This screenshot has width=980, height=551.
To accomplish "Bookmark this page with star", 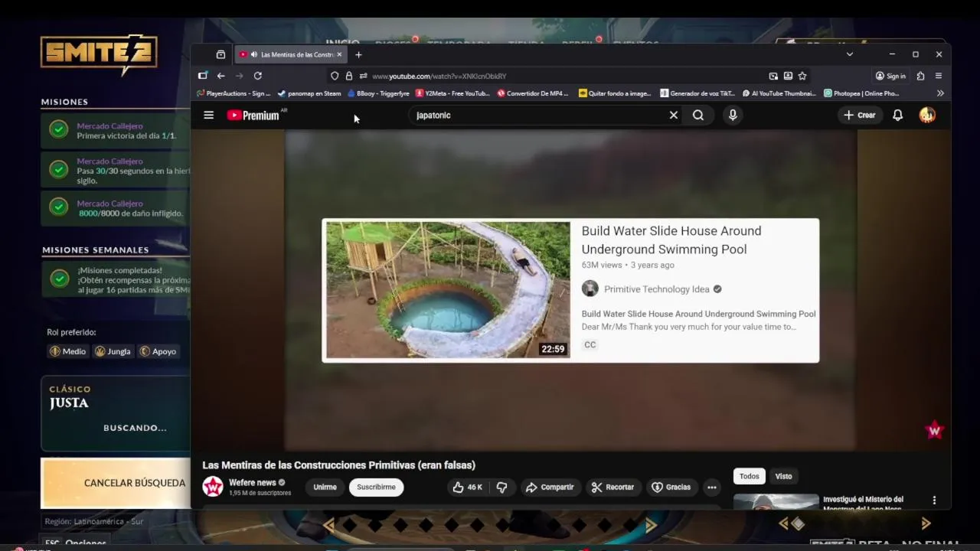I will tap(802, 76).
